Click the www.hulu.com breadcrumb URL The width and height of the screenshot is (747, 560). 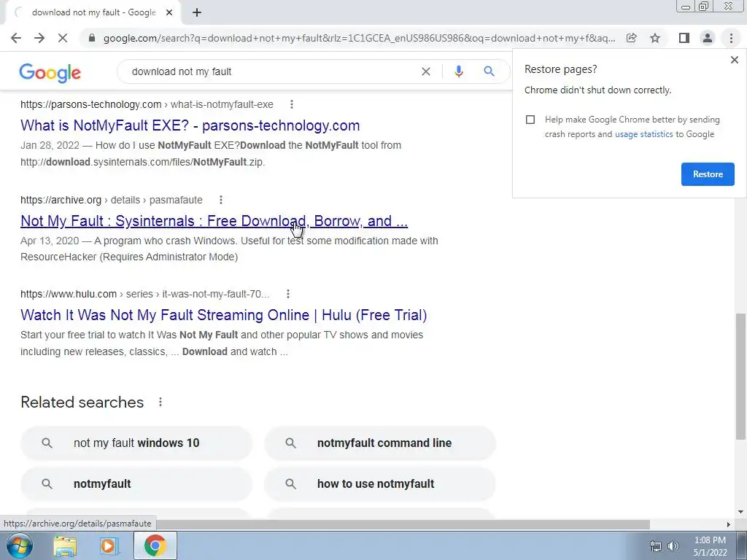tap(145, 295)
